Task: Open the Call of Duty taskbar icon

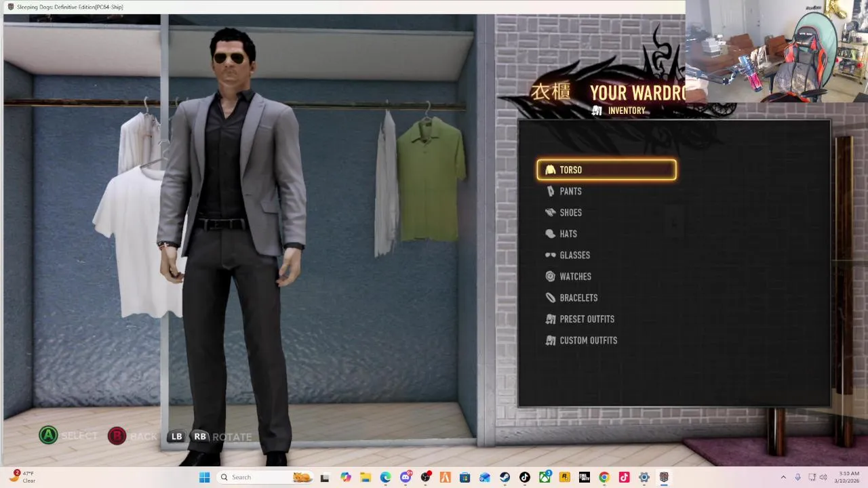Action: 585,477
